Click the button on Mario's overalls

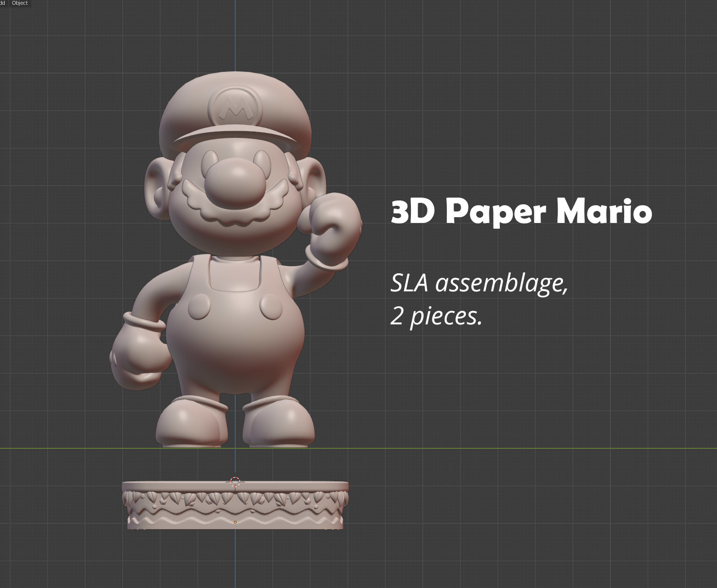coord(199,307)
